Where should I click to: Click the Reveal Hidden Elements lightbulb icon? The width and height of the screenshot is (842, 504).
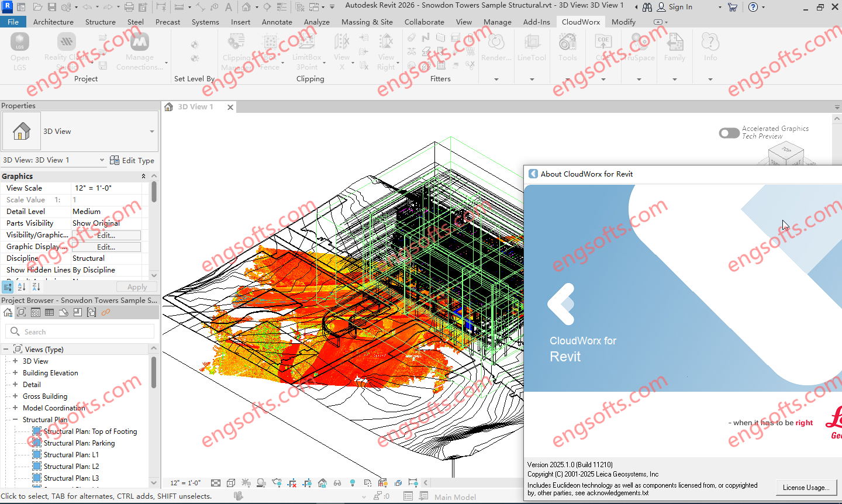[x=353, y=483]
